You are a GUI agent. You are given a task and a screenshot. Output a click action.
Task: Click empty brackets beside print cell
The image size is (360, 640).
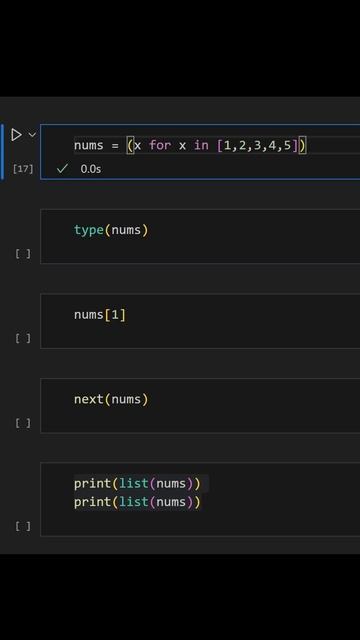click(23, 527)
